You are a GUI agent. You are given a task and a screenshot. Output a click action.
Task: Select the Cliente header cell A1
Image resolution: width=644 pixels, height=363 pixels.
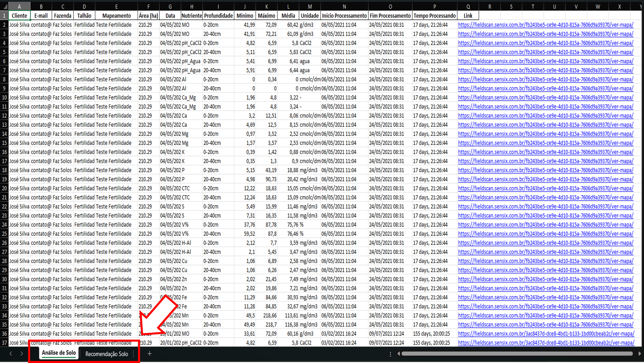click(x=19, y=16)
